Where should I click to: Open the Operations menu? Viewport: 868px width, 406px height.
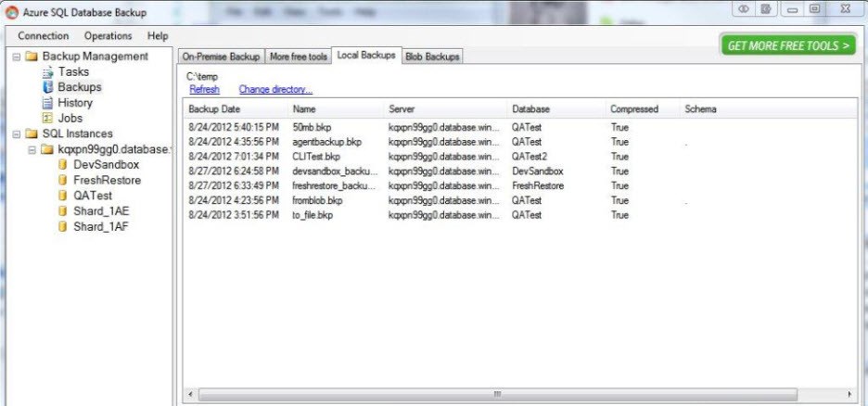(x=108, y=36)
